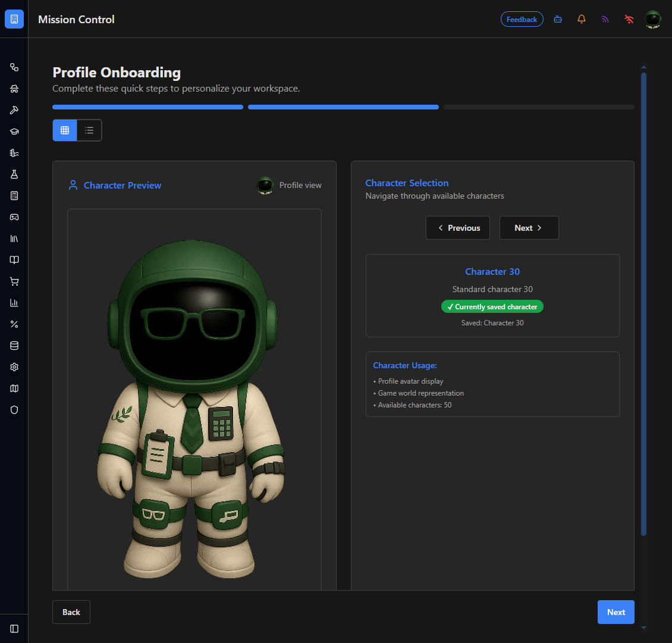
Task: Click the Mission Control calculator logo icon
Action: [x=14, y=19]
